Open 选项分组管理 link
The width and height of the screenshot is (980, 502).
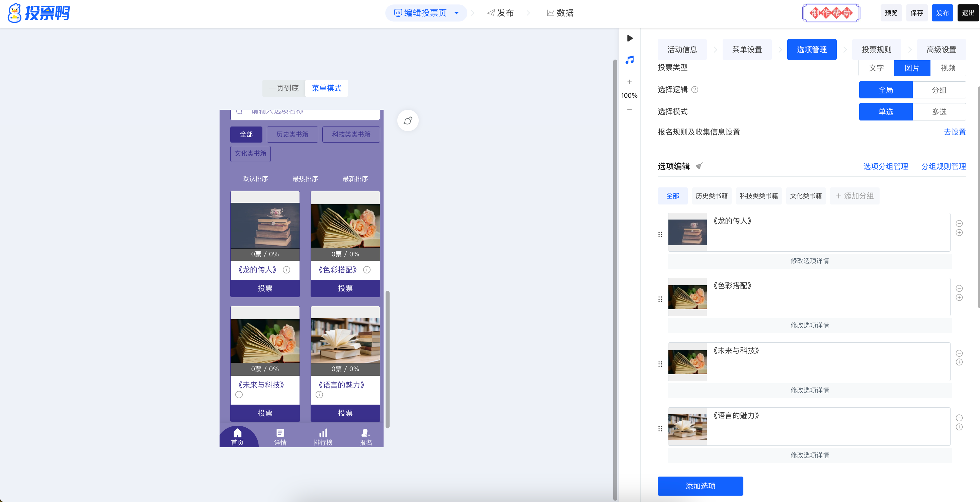885,166
